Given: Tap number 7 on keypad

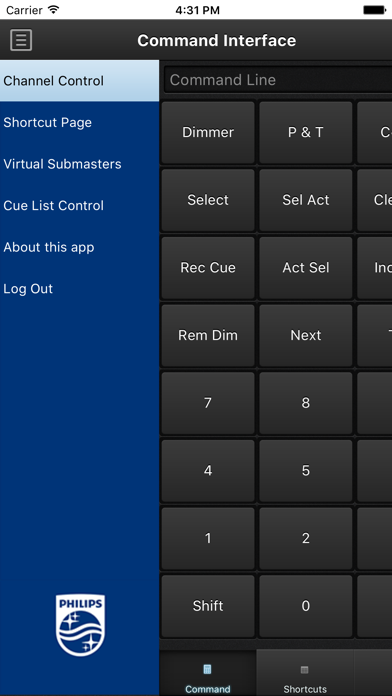Looking at the screenshot, I should [208, 403].
